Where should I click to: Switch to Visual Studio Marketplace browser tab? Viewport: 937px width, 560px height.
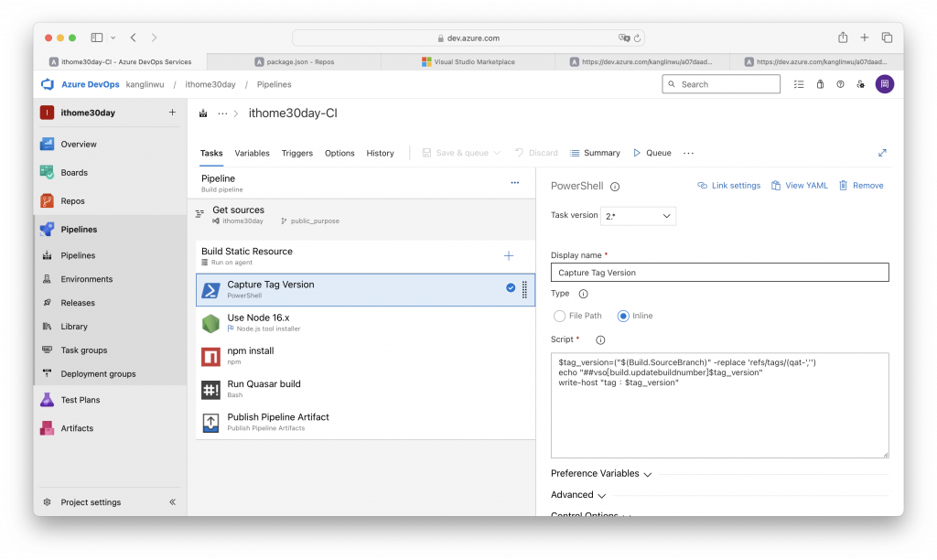coord(468,61)
